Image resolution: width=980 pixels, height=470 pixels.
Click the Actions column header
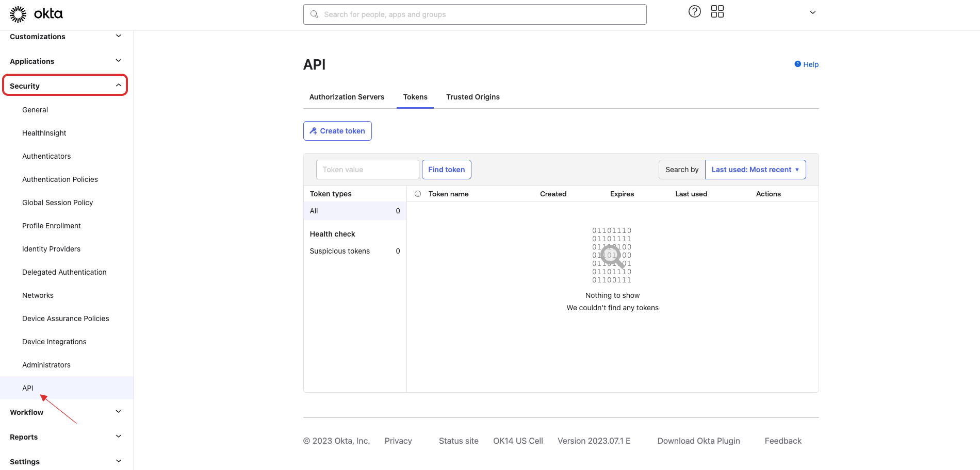point(769,194)
